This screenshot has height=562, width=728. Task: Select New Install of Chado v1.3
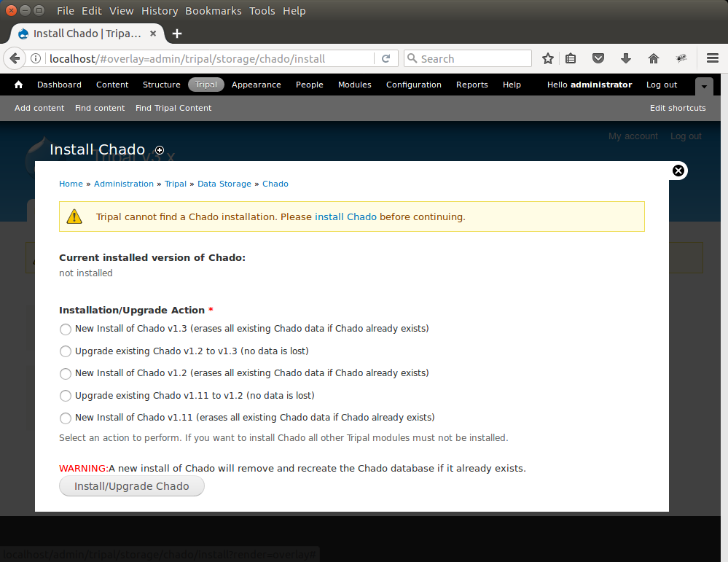point(66,329)
